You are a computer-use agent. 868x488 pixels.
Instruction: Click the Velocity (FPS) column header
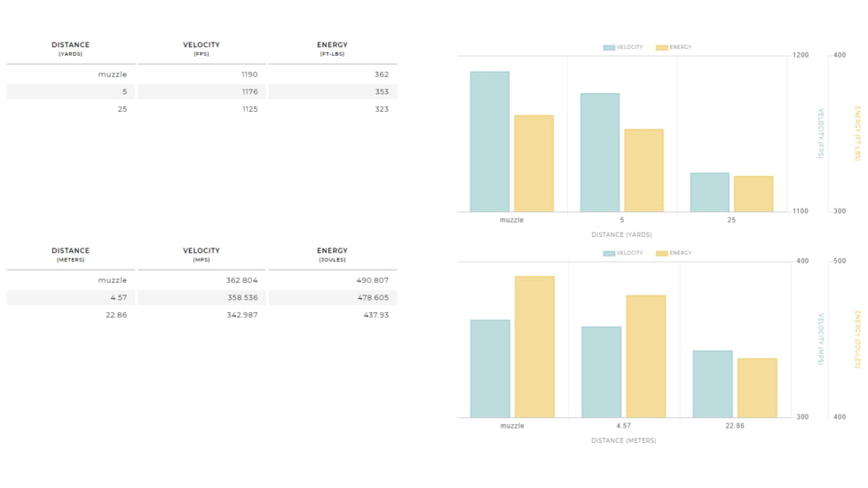pos(201,49)
